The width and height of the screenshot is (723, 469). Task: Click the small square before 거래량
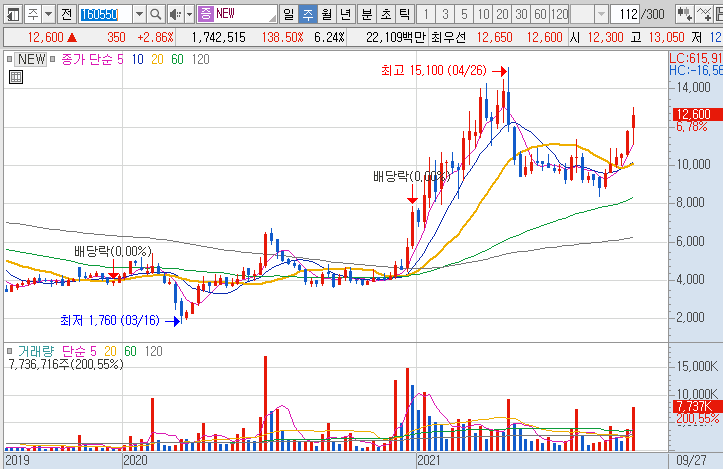pyautogui.click(x=9, y=351)
